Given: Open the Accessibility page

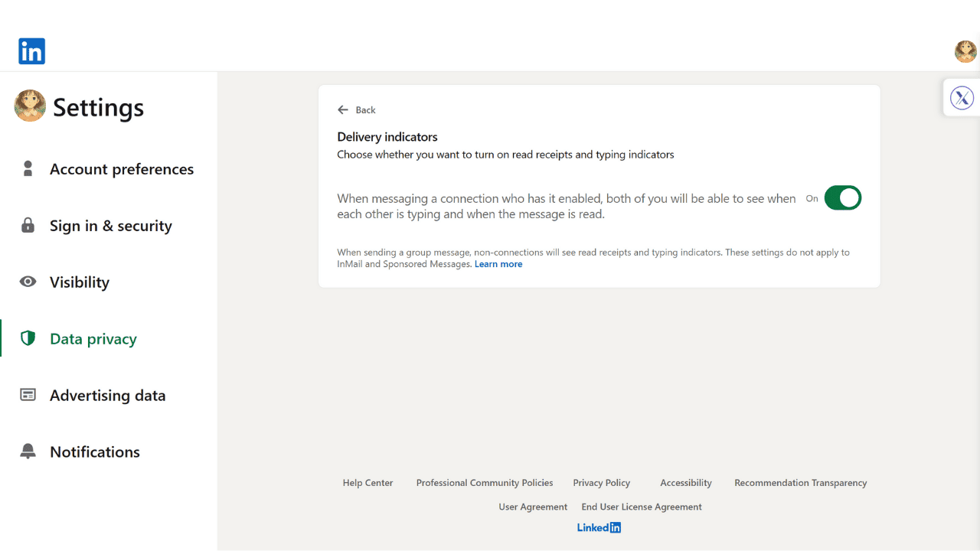Looking at the screenshot, I should [x=685, y=482].
